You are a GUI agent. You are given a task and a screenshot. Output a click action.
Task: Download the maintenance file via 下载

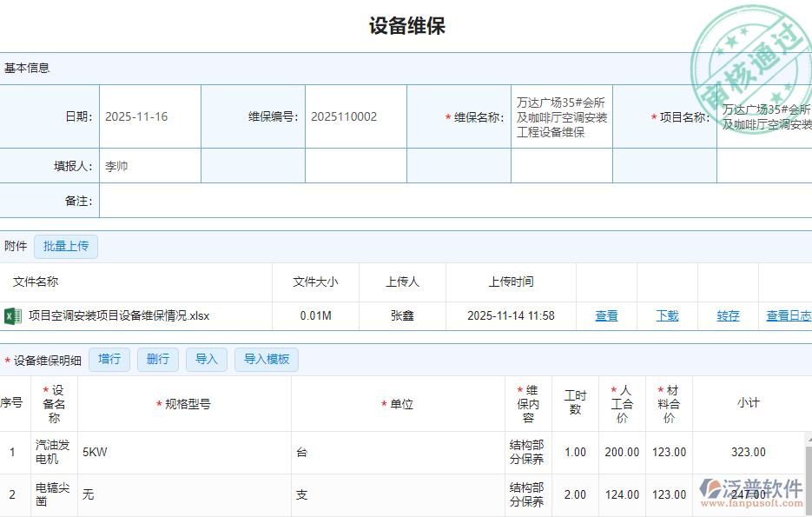pyautogui.click(x=667, y=315)
